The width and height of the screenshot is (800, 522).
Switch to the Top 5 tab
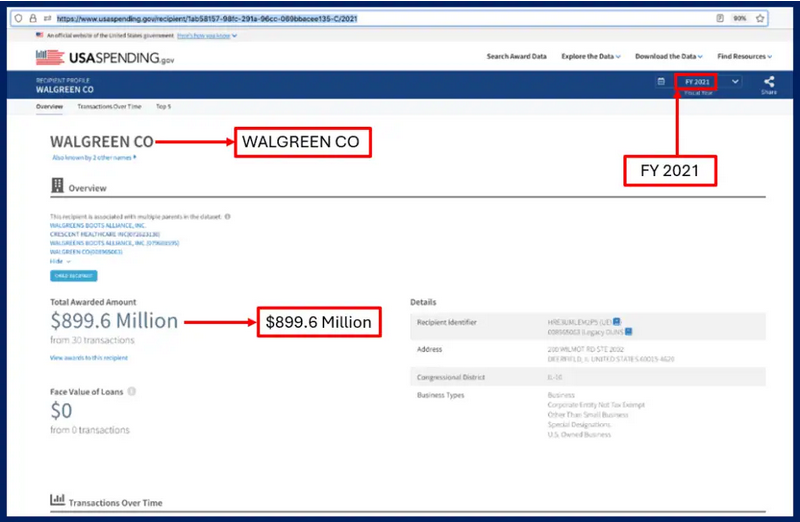(163, 107)
